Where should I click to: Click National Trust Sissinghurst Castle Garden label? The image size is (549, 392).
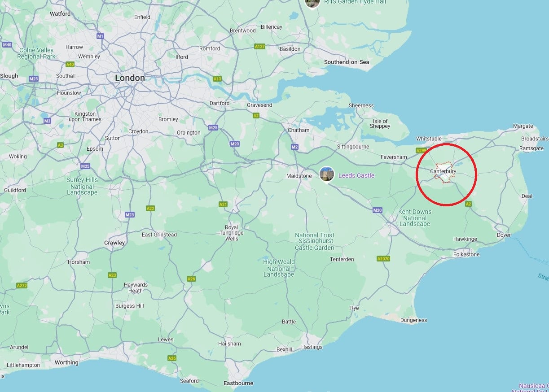314,241
